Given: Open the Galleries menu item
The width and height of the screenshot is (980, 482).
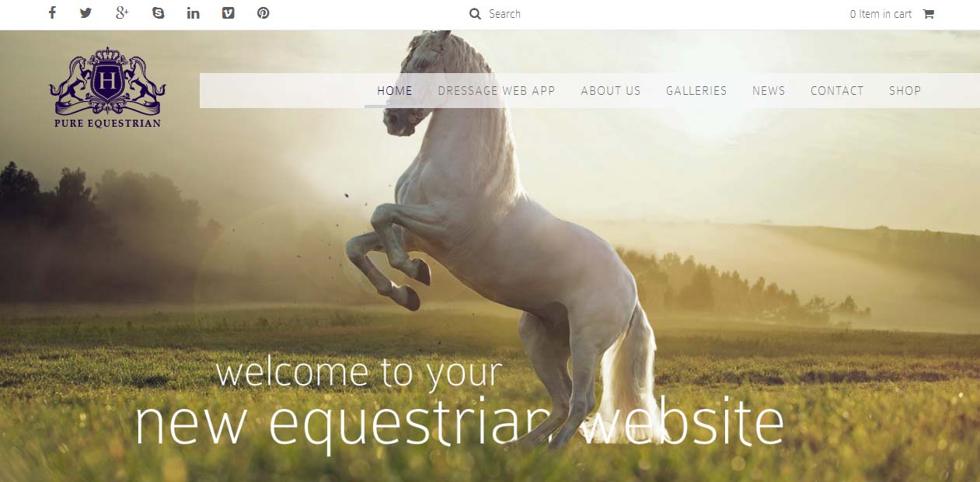Looking at the screenshot, I should point(696,91).
